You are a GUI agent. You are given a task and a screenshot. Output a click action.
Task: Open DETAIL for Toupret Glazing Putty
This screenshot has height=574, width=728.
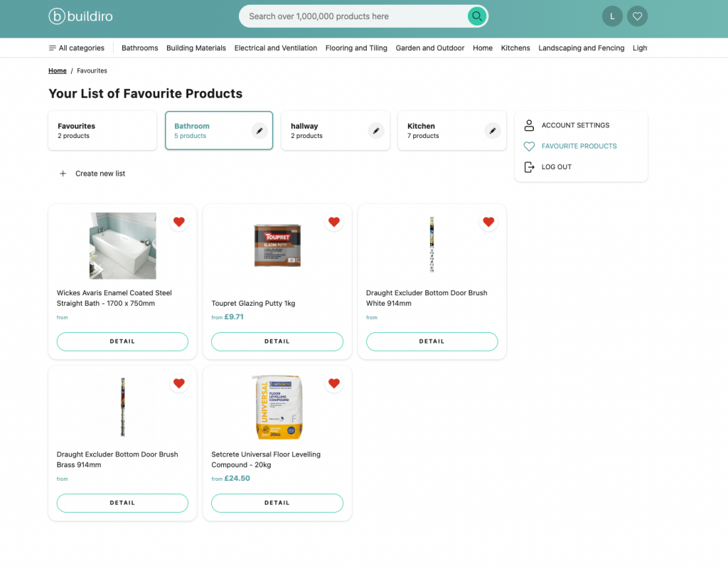(277, 342)
